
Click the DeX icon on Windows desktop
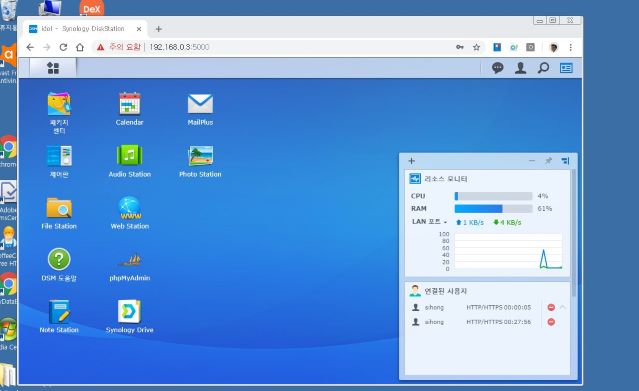tap(92, 8)
